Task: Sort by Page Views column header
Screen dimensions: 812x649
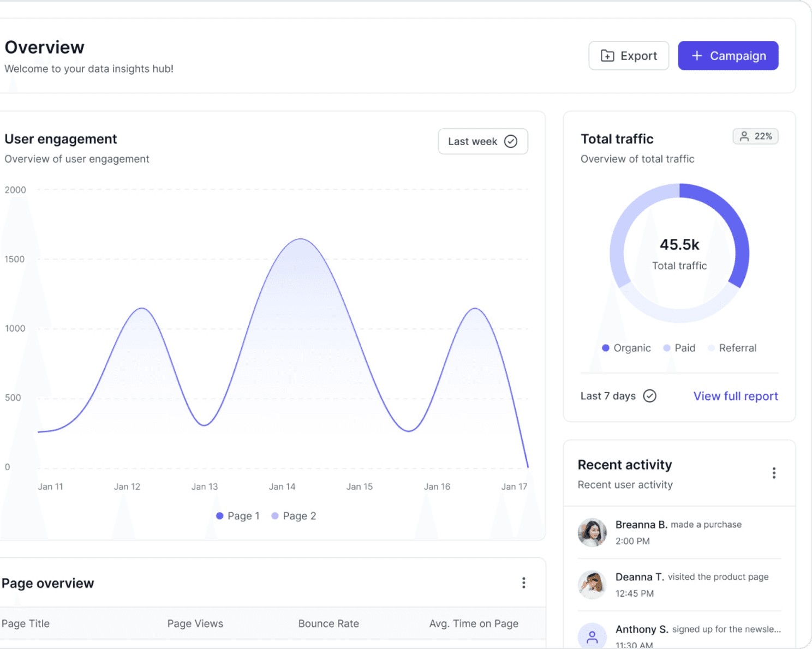Action: 195,623
